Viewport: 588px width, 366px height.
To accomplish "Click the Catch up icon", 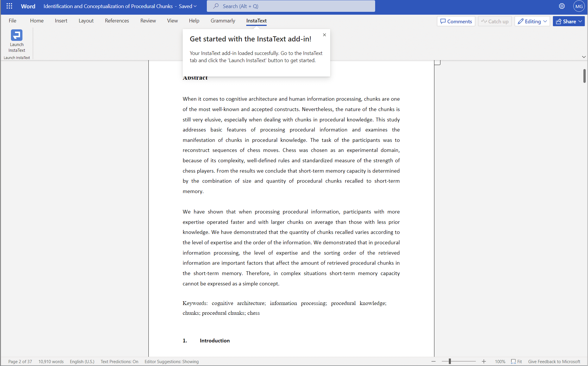I will (484, 21).
